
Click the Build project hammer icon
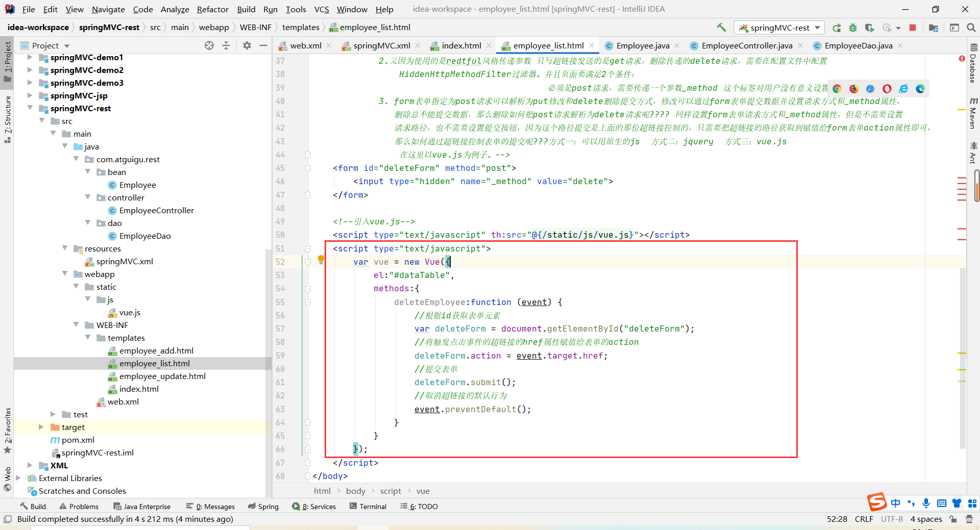point(721,28)
